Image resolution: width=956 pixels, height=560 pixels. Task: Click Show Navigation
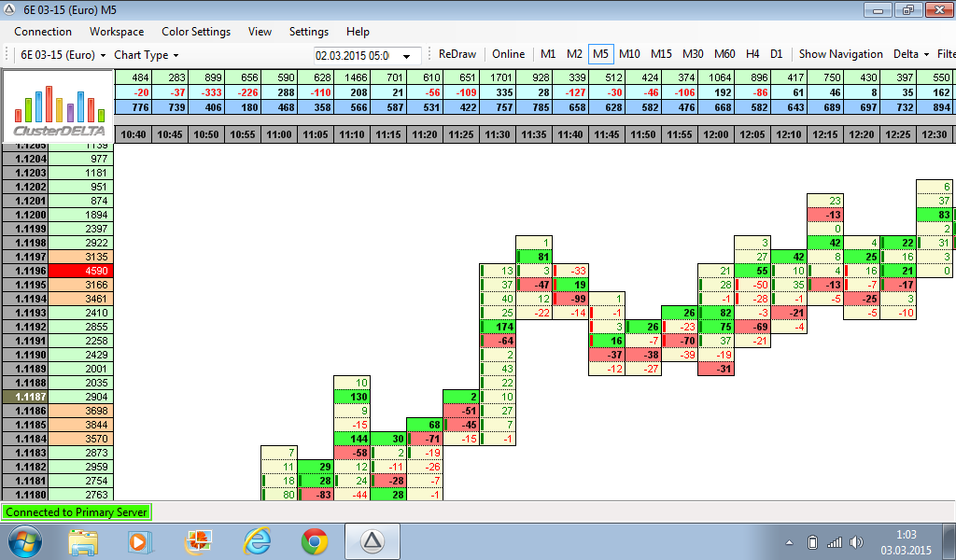click(x=841, y=54)
